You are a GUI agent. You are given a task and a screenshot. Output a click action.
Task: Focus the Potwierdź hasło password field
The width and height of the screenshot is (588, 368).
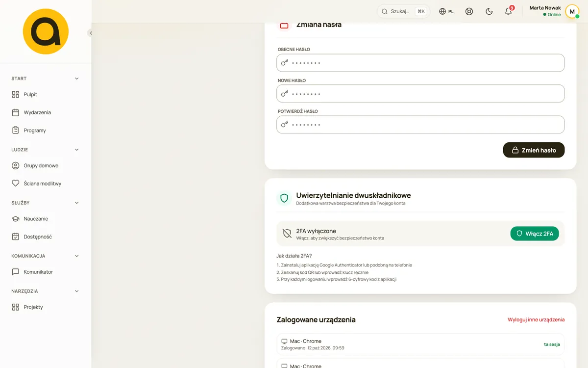tap(420, 125)
